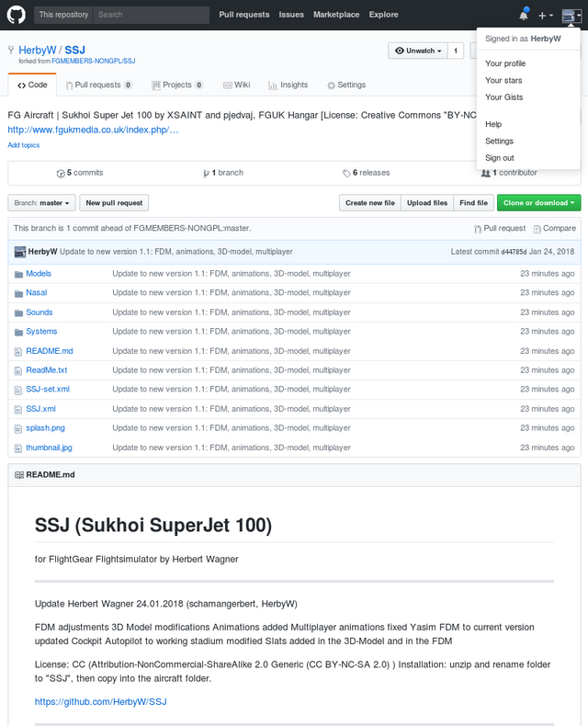Open the plus create-new dropdown
Viewport: 588px width, 726px height.
(x=546, y=15)
